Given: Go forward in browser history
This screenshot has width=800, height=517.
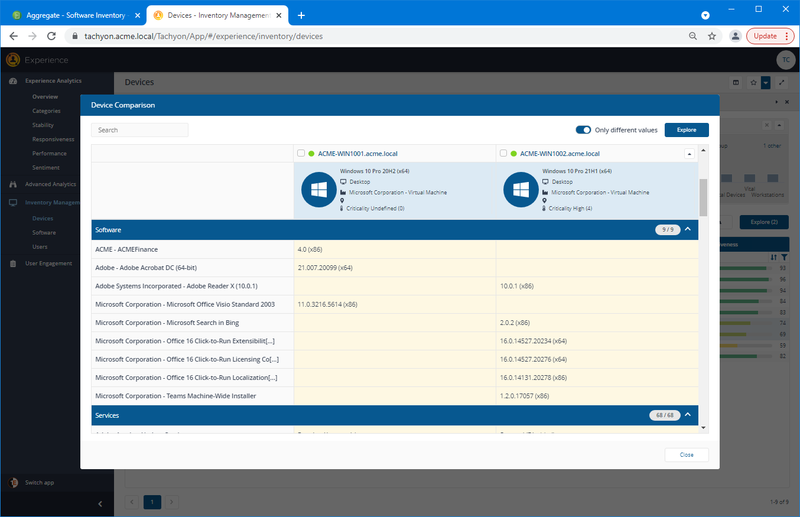Looking at the screenshot, I should click(x=33, y=36).
